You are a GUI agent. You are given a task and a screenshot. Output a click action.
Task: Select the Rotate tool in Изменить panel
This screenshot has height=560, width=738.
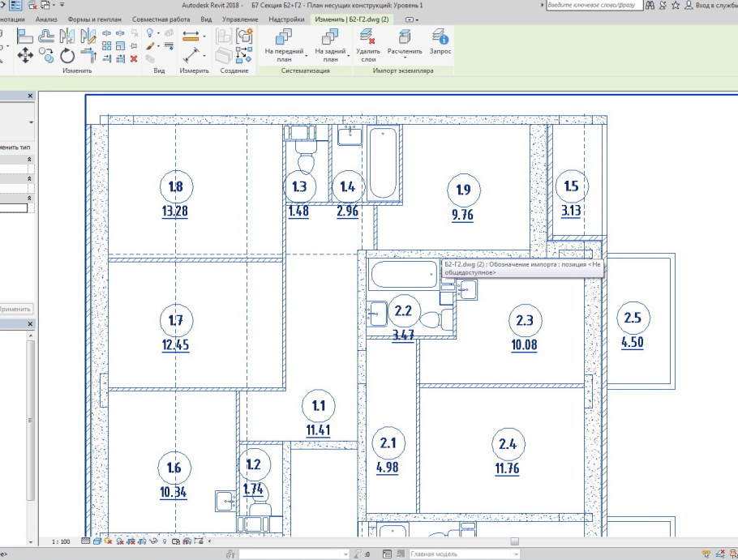click(x=68, y=56)
